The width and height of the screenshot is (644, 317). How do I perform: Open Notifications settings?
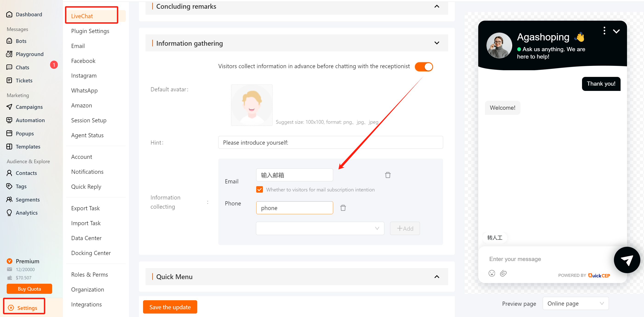87,172
